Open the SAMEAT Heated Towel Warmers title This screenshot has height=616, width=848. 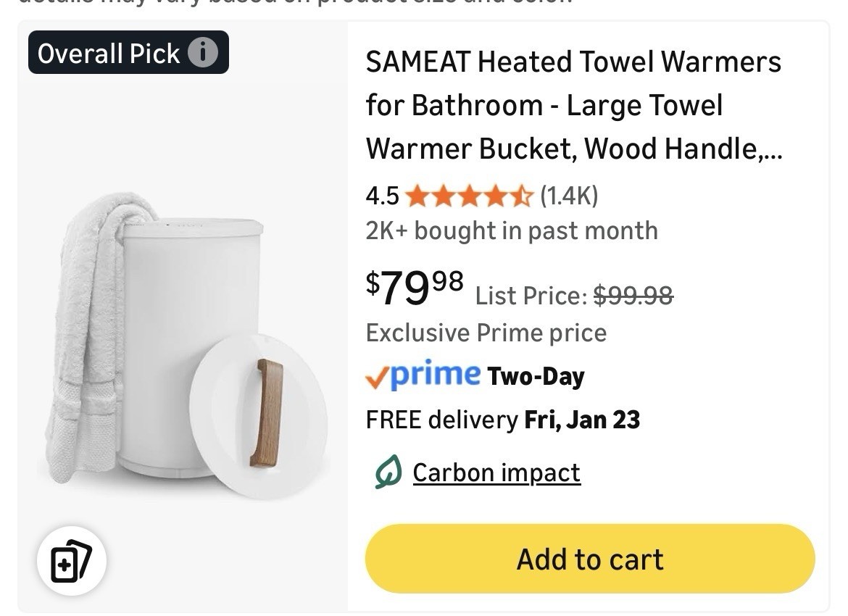pyautogui.click(x=573, y=105)
